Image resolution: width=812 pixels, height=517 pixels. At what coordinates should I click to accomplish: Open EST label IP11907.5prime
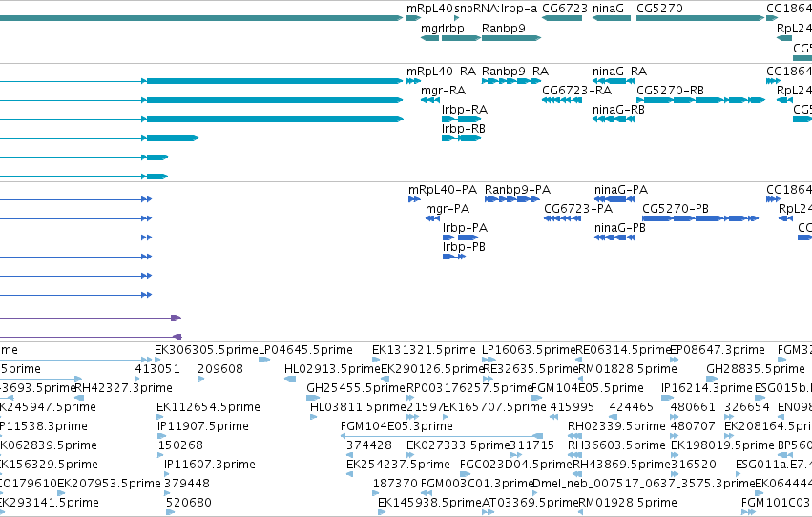coord(203,426)
